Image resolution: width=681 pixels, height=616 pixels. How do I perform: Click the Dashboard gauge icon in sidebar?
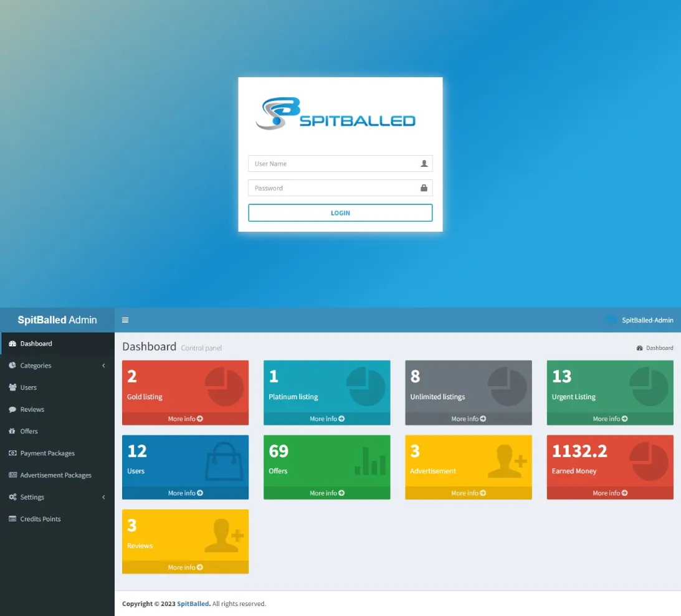pos(12,343)
